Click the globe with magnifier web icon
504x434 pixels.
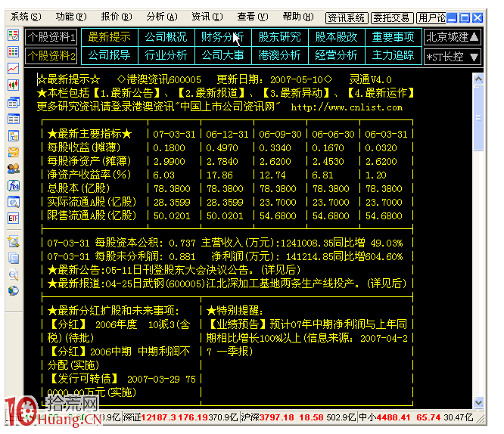coord(13,291)
